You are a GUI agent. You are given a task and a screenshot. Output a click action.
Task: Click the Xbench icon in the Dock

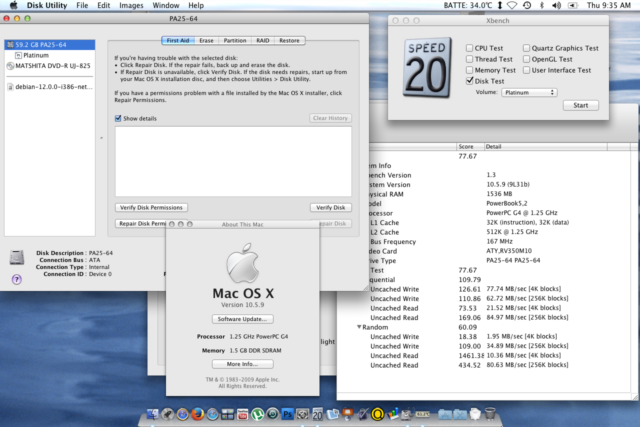[x=318, y=414]
